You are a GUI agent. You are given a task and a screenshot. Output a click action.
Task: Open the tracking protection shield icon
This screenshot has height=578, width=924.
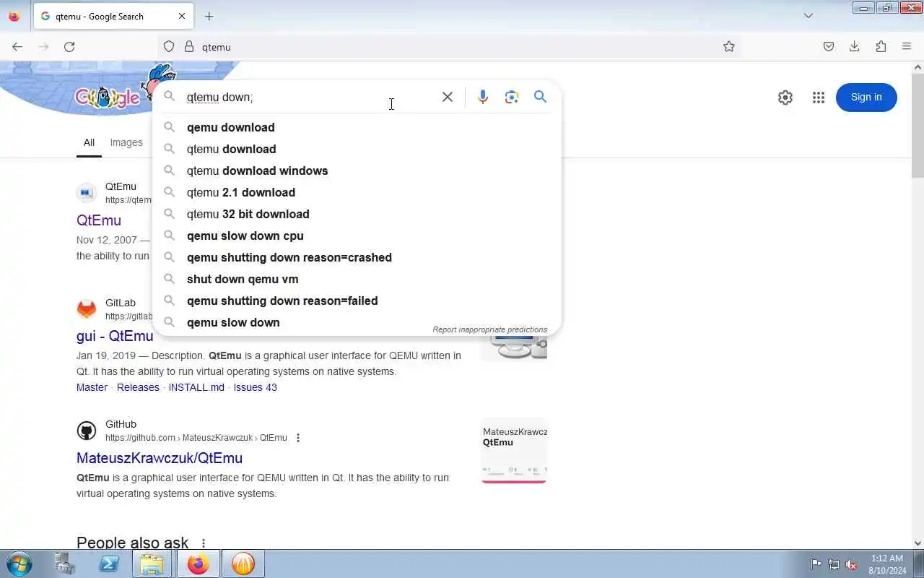[169, 46]
